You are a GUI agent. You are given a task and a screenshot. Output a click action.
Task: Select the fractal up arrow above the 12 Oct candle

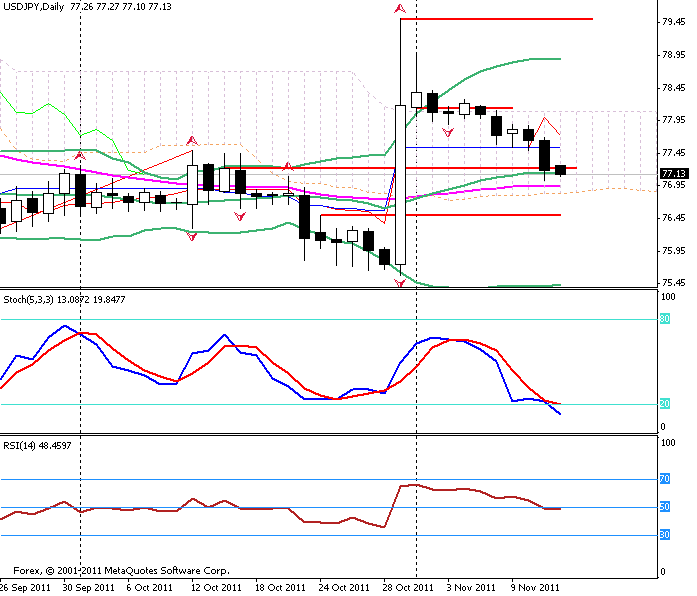pyautogui.click(x=192, y=141)
